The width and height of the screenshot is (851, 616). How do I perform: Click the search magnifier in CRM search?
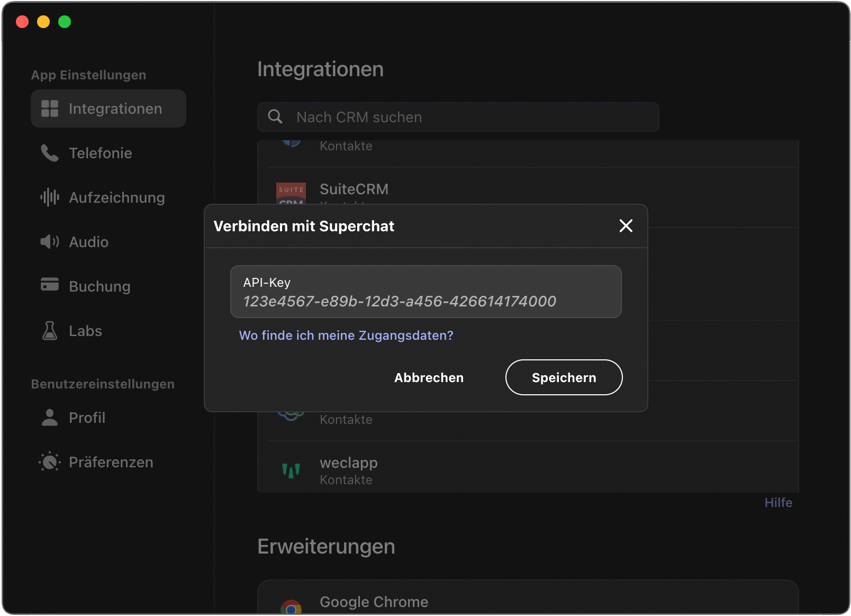[x=275, y=117]
